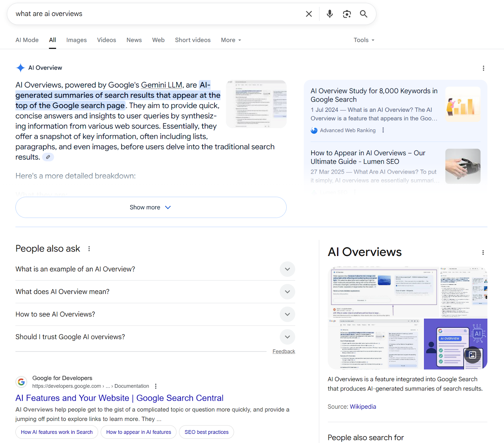The image size is (504, 443).
Task: Open AI Overviews knowledge panel options menu
Action: coord(483,253)
